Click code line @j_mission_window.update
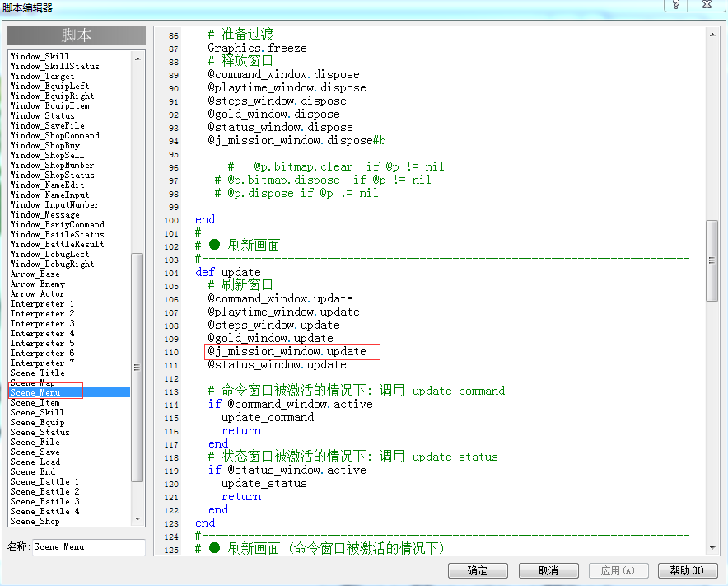Screen dimensions: 728x586 click(287, 351)
